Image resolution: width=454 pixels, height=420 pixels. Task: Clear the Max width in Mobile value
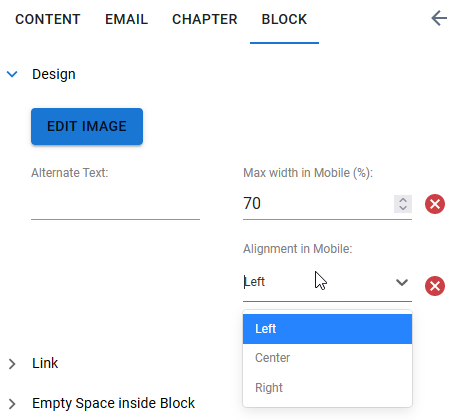click(435, 204)
